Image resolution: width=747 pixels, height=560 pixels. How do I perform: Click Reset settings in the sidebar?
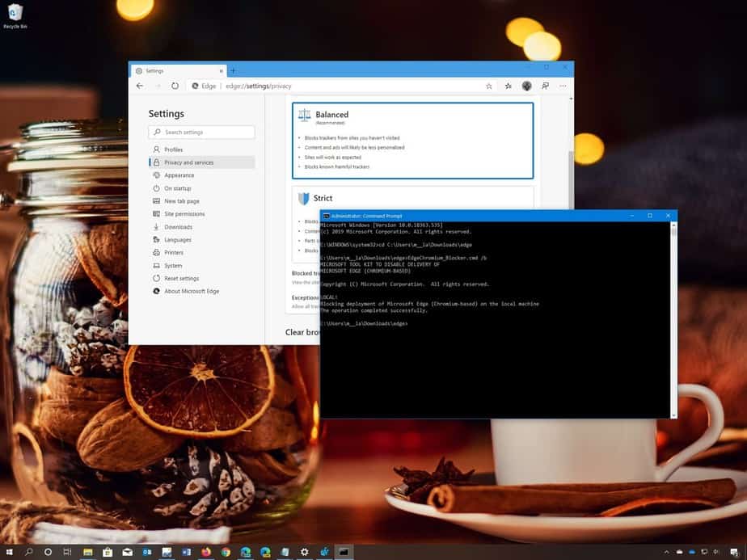tap(201, 278)
